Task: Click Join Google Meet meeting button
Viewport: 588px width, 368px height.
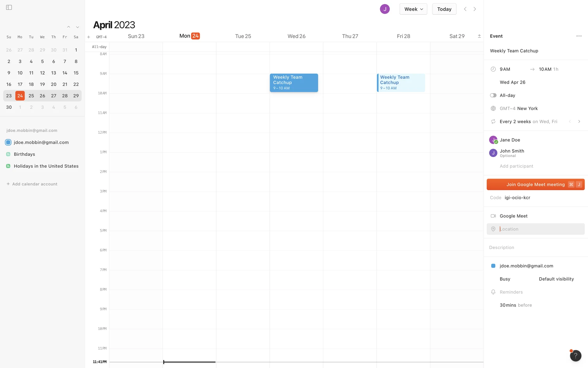Action: coord(535,185)
